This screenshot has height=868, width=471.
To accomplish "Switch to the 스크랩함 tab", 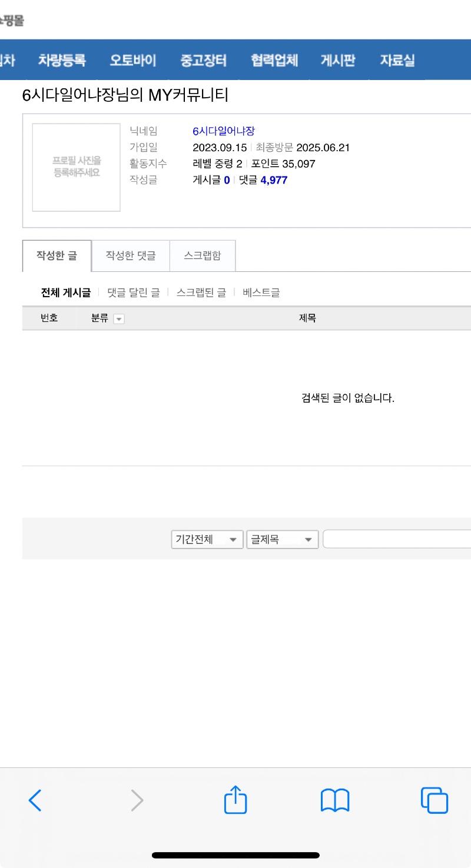I will pos(203,255).
